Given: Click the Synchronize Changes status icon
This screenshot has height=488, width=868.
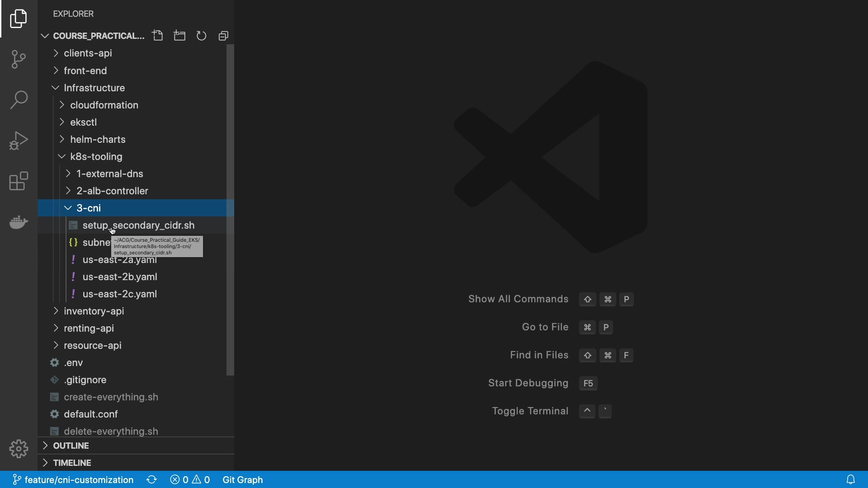Looking at the screenshot, I should [x=152, y=479].
